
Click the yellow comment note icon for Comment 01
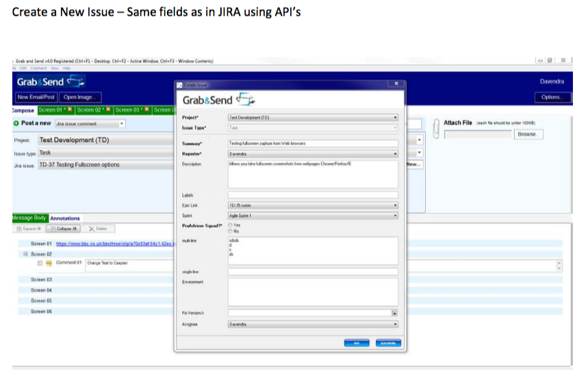(x=49, y=263)
